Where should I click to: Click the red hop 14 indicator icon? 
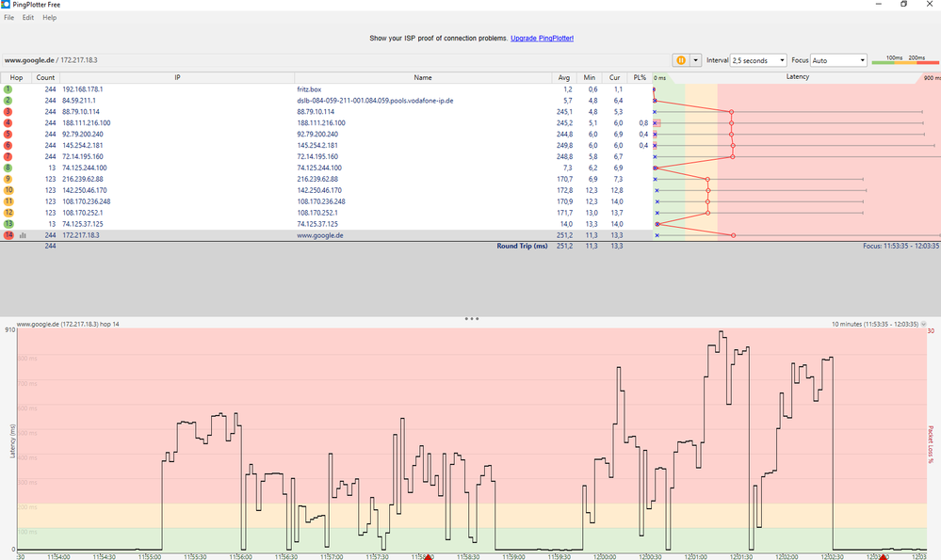pos(8,235)
